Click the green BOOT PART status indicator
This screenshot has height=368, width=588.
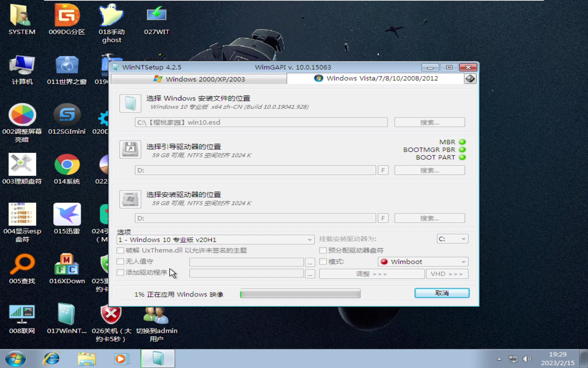462,157
